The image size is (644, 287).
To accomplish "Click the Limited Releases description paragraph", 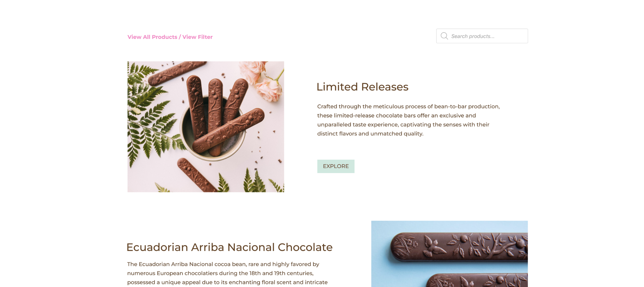I will point(409,120).
